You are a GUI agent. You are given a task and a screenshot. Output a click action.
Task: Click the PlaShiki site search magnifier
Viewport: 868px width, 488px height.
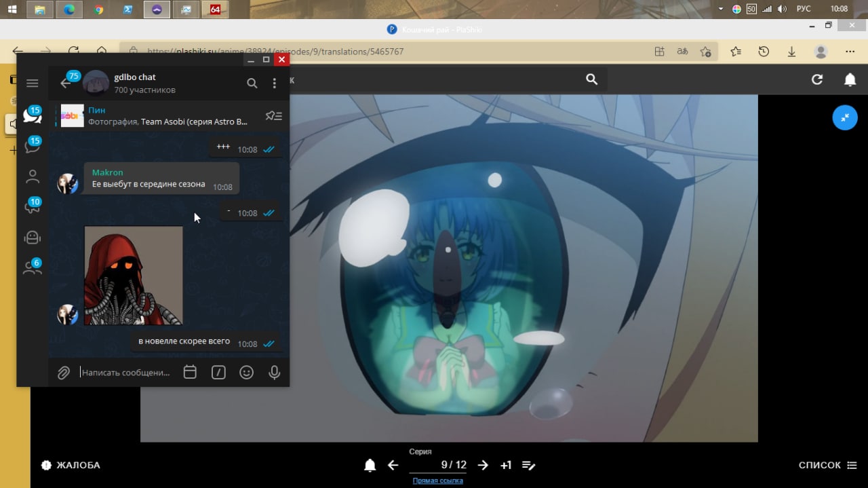pos(591,79)
